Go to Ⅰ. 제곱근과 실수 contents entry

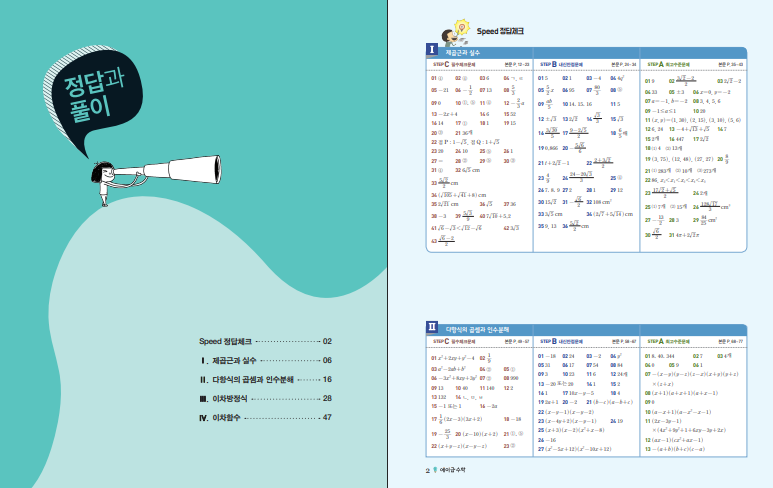(x=265, y=360)
